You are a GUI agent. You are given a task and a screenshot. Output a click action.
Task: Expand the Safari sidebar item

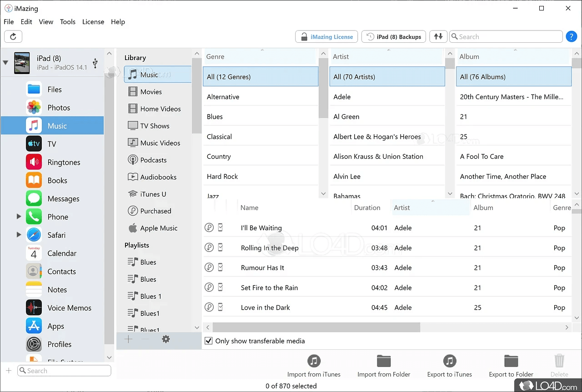(19, 235)
